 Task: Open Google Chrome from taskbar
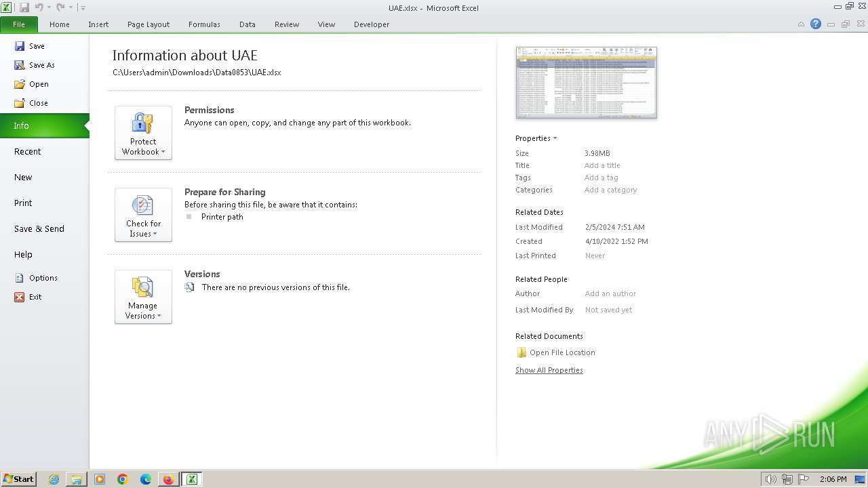(x=123, y=479)
